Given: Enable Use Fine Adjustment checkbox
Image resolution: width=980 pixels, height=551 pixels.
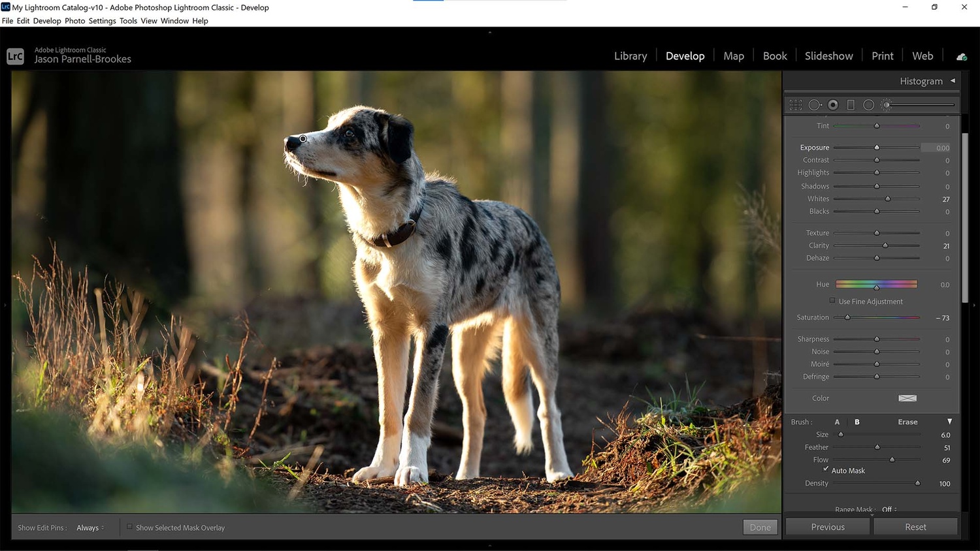Looking at the screenshot, I should [x=832, y=301].
